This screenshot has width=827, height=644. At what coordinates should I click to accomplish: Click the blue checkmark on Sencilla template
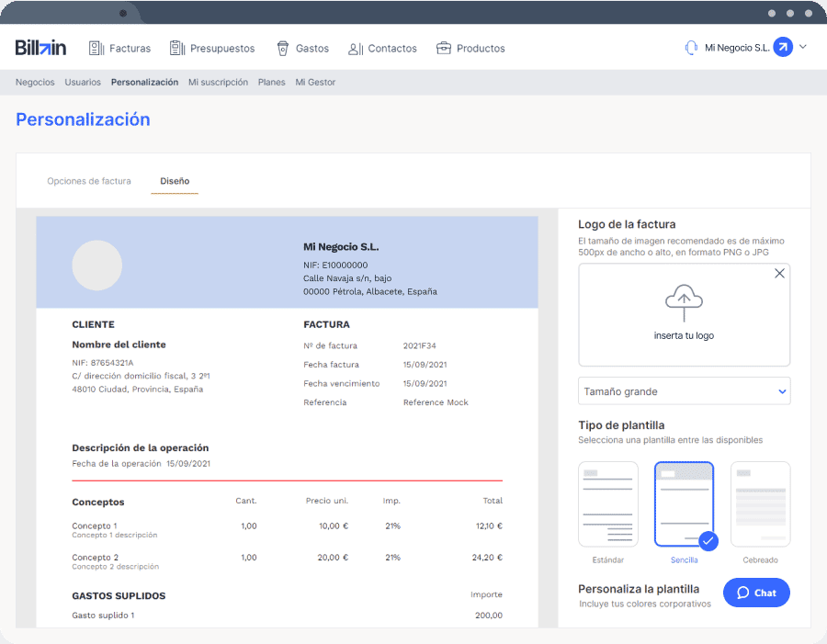click(x=708, y=541)
